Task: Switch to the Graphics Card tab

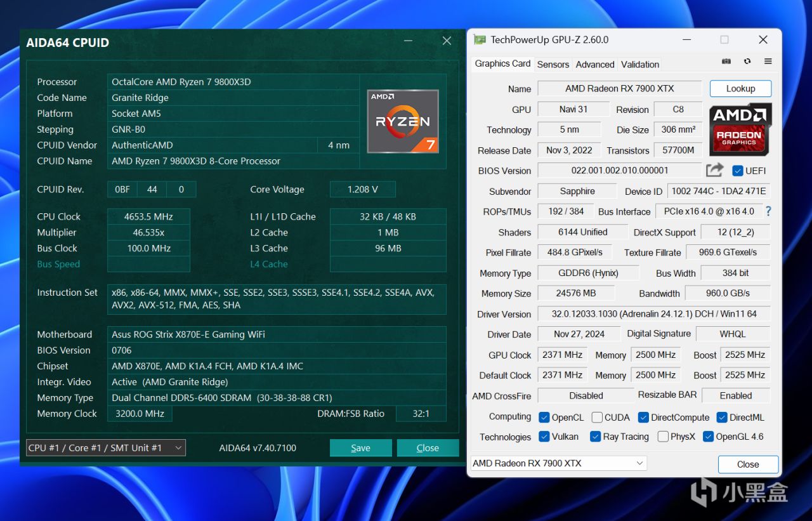Action: click(502, 63)
